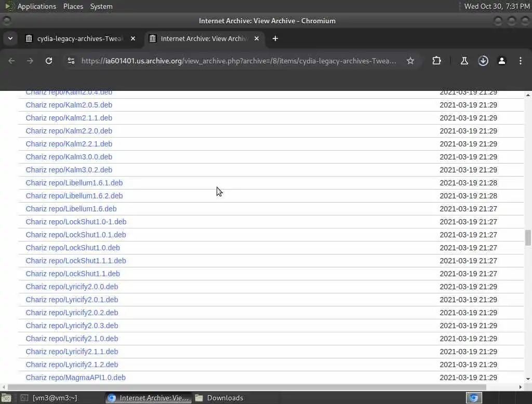The height and width of the screenshot is (404, 532).
Task: Select the Internet Archive: View Archive tab
Action: 204,38
